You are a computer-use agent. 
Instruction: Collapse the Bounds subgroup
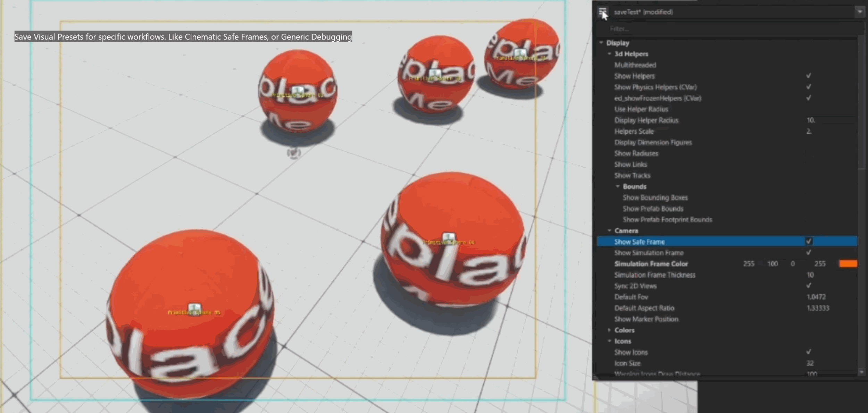(618, 186)
